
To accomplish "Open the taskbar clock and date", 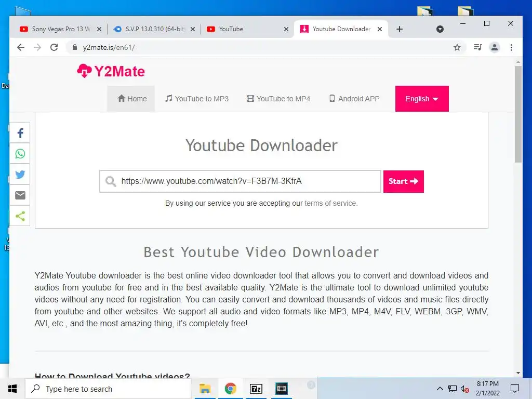I will [487, 389].
